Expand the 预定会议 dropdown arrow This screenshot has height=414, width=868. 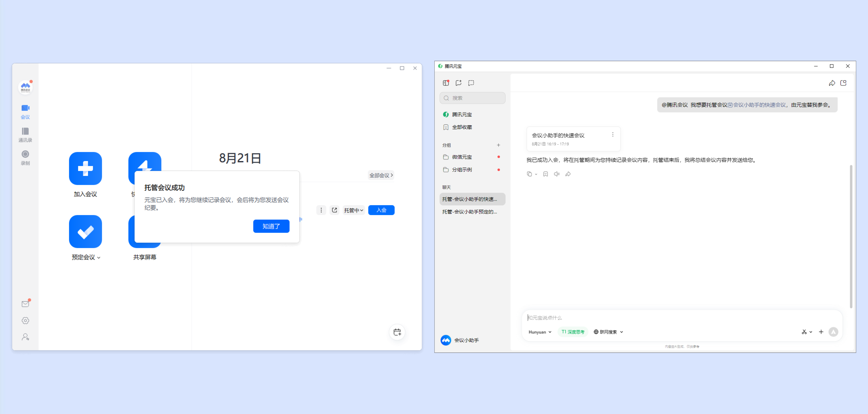99,257
